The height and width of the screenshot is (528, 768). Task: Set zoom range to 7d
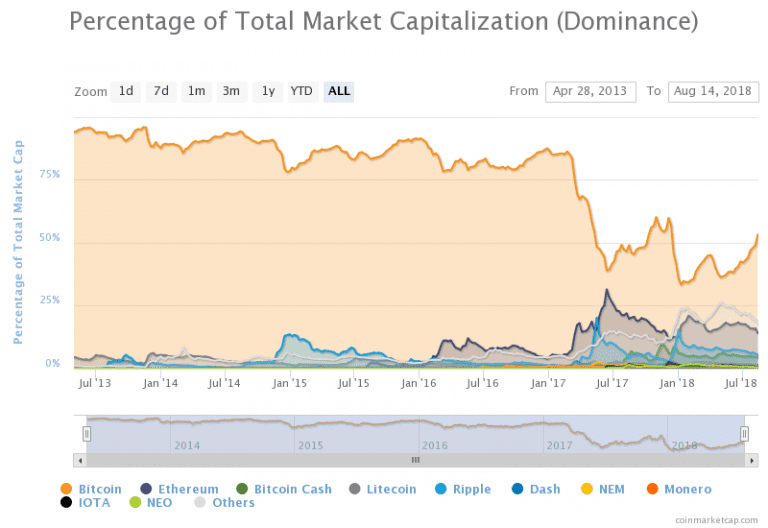[x=161, y=92]
